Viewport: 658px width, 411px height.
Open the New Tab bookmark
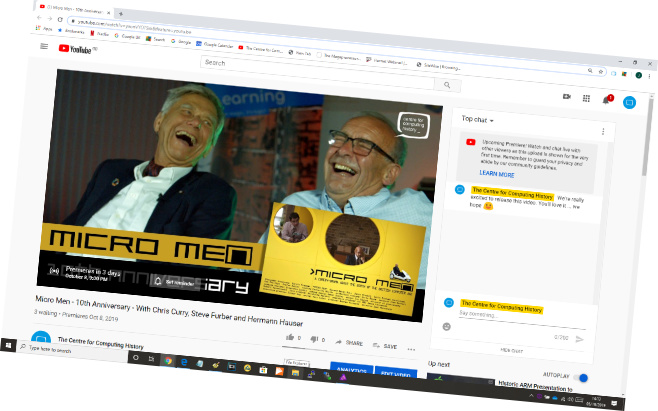[x=300, y=53]
